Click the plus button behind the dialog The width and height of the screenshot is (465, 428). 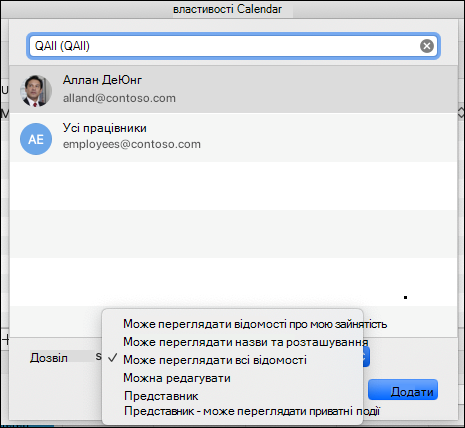pyautogui.click(x=6, y=340)
